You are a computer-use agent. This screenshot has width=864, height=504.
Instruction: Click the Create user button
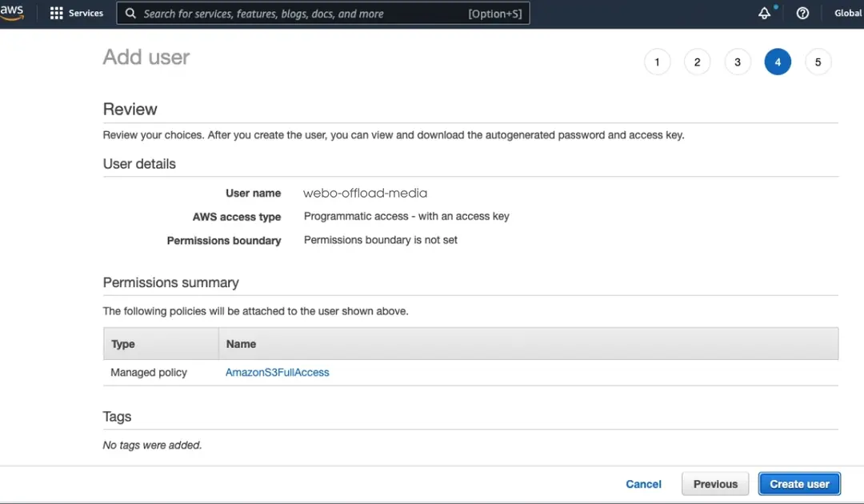click(x=799, y=484)
